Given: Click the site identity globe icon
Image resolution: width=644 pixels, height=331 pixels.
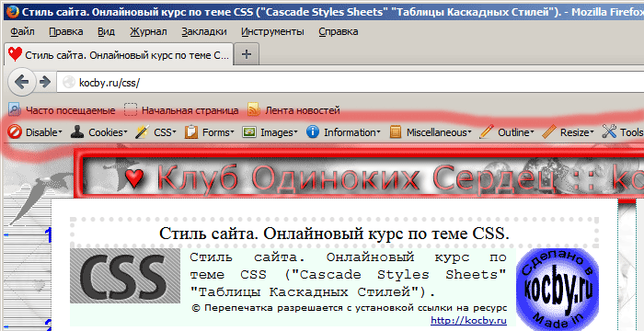Looking at the screenshot, I should click(x=68, y=83).
